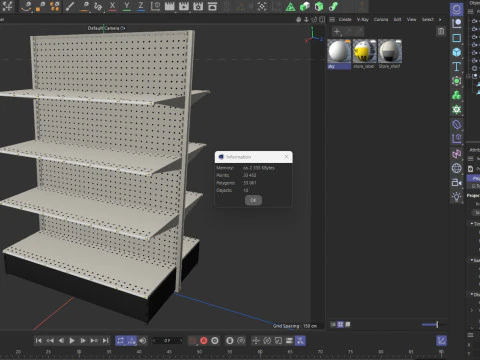The height and width of the screenshot is (360, 480).
Task: Add a camera object
Action: pos(457,182)
